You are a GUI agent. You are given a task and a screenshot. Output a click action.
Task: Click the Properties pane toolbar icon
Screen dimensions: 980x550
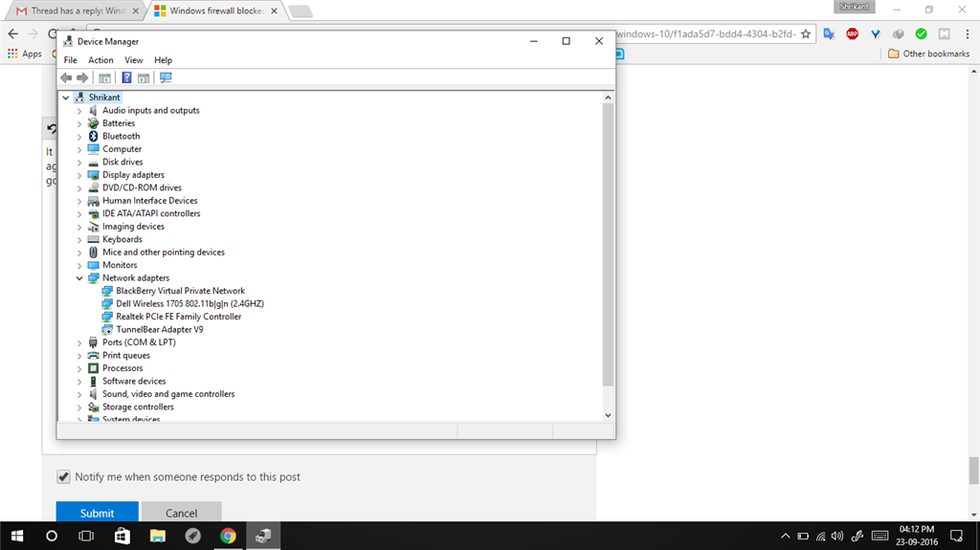[x=144, y=78]
